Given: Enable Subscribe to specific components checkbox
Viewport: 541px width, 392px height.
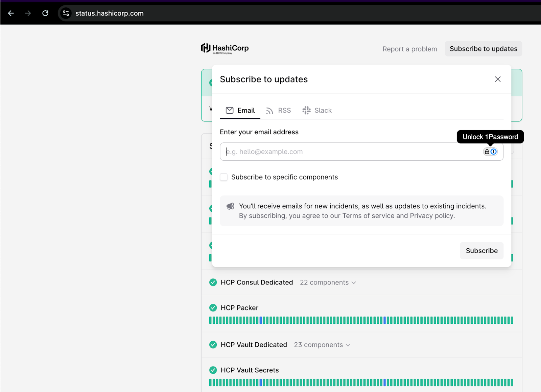Looking at the screenshot, I should tap(224, 177).
